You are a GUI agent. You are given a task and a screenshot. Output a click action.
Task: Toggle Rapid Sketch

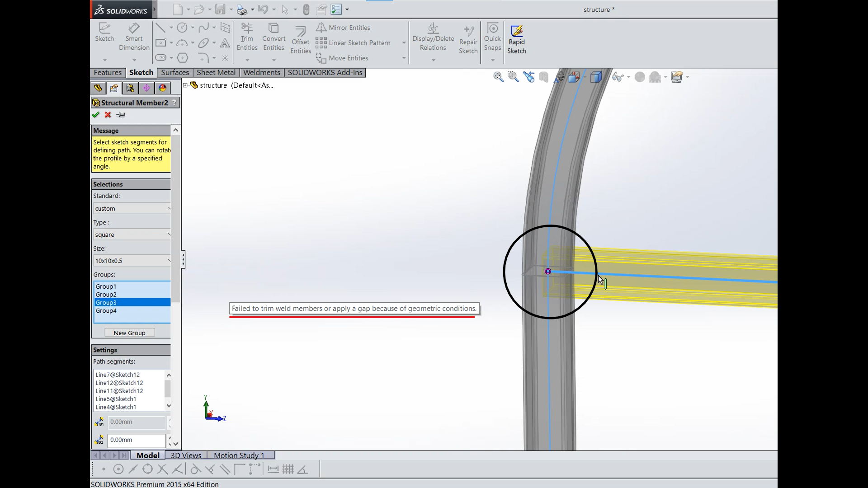coord(517,40)
